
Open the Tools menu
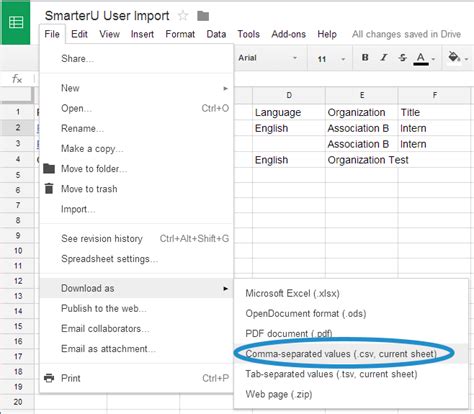tap(249, 34)
